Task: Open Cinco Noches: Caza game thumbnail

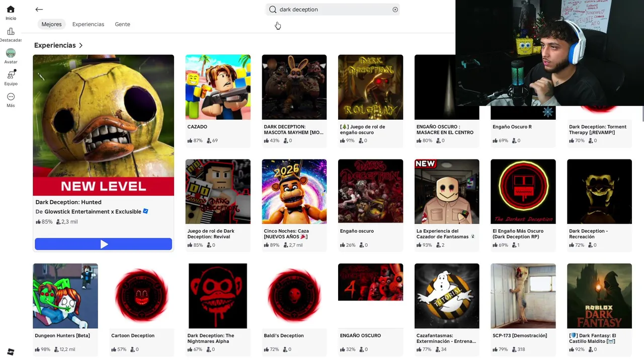Action: coord(294,192)
